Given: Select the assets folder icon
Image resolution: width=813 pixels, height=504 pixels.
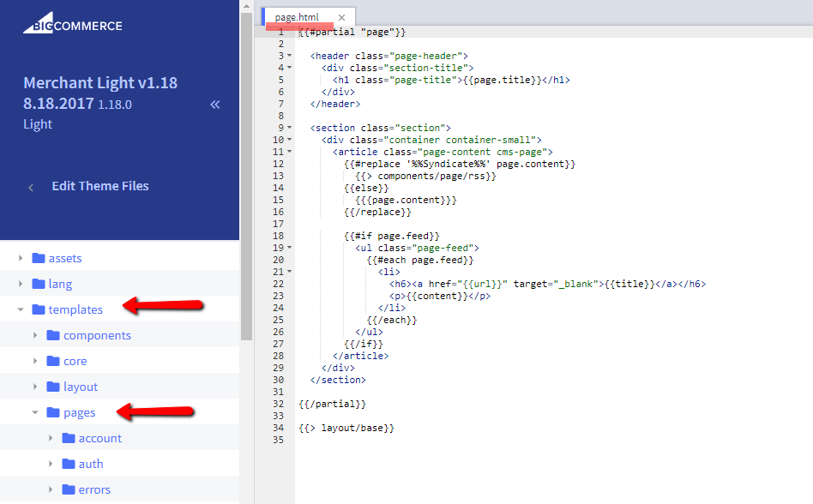Looking at the screenshot, I should point(39,257).
